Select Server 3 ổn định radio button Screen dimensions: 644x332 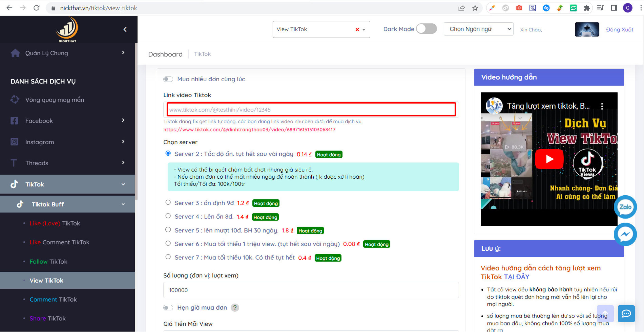coord(168,202)
